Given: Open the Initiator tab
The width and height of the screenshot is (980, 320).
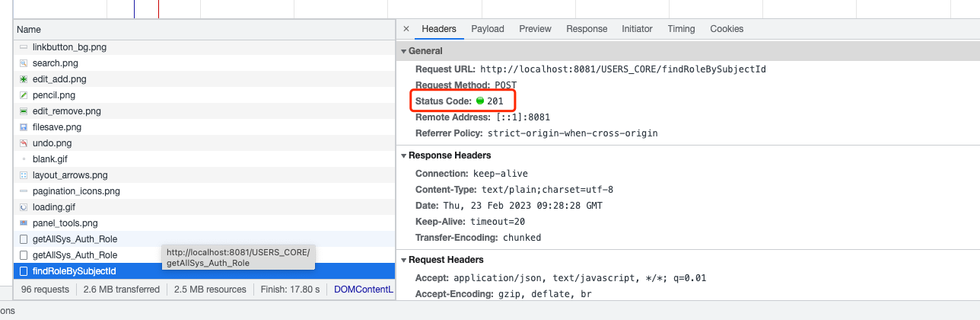Looking at the screenshot, I should [637, 29].
